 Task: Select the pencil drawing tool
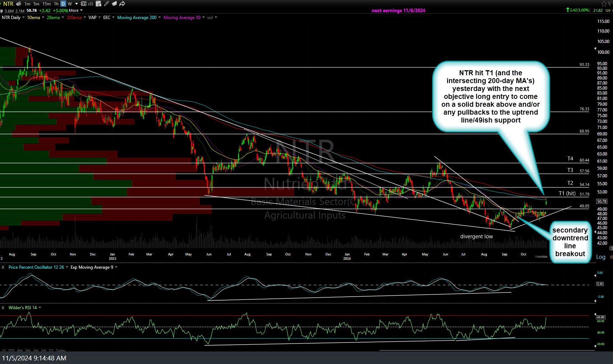[x=106, y=4]
